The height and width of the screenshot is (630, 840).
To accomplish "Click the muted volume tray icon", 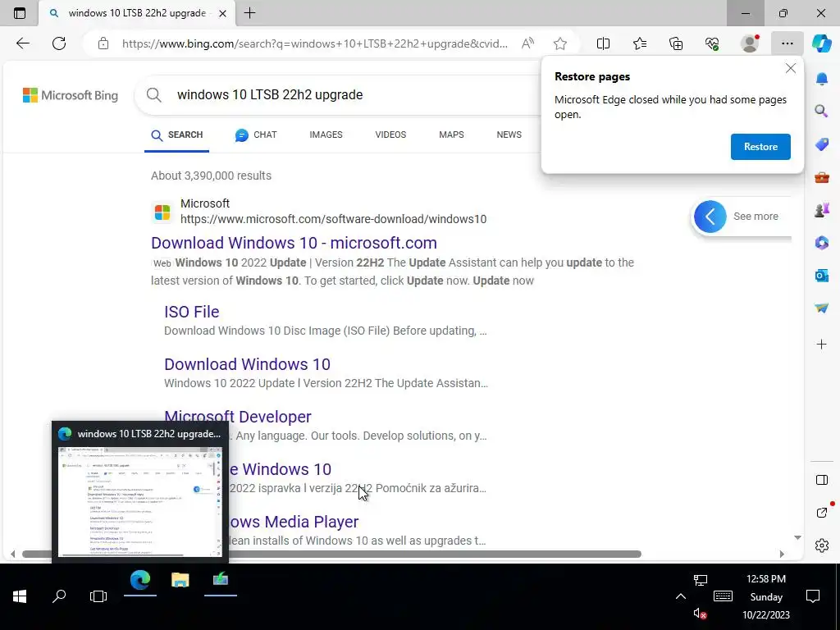I will [x=700, y=614].
